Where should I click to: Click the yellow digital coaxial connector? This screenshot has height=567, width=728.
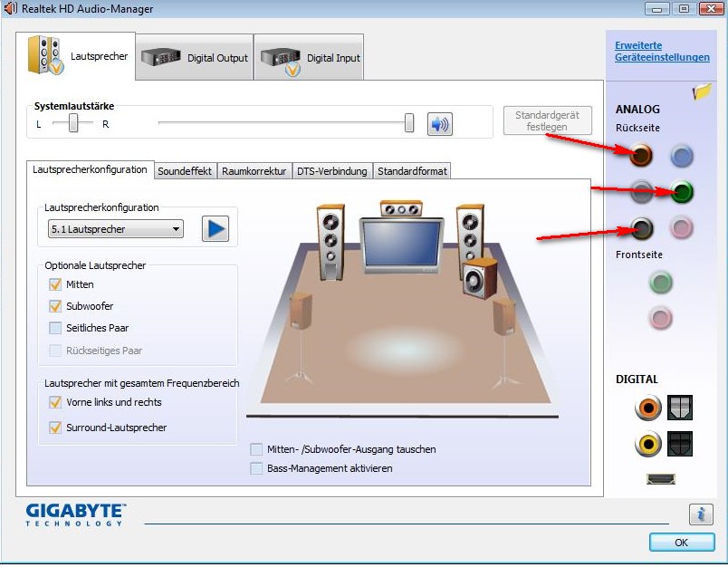click(647, 444)
